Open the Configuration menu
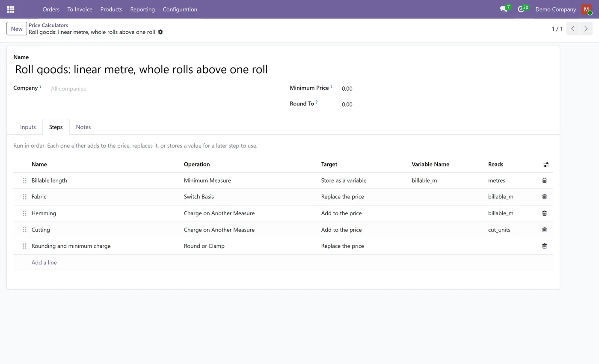599x364 pixels. (180, 9)
